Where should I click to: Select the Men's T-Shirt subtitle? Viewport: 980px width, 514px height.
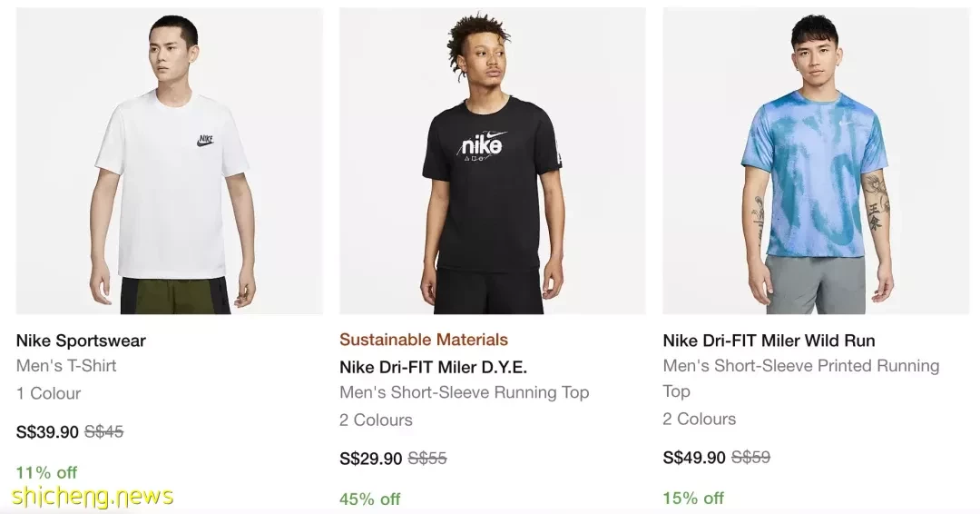point(66,366)
